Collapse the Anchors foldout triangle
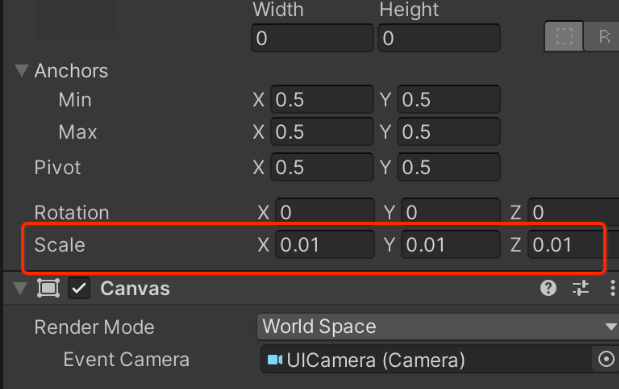This screenshot has width=619, height=389. pos(22,71)
